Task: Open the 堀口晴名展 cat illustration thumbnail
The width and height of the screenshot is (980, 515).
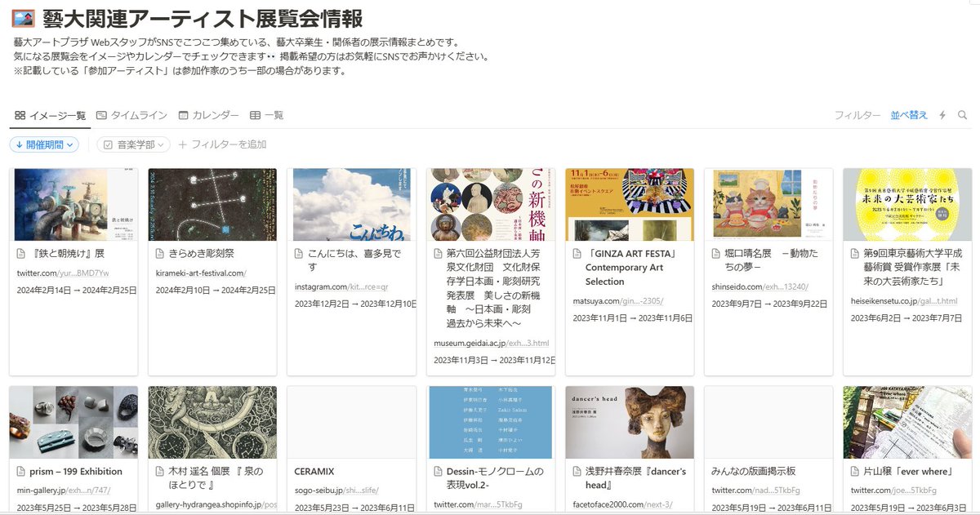Action: (x=768, y=205)
